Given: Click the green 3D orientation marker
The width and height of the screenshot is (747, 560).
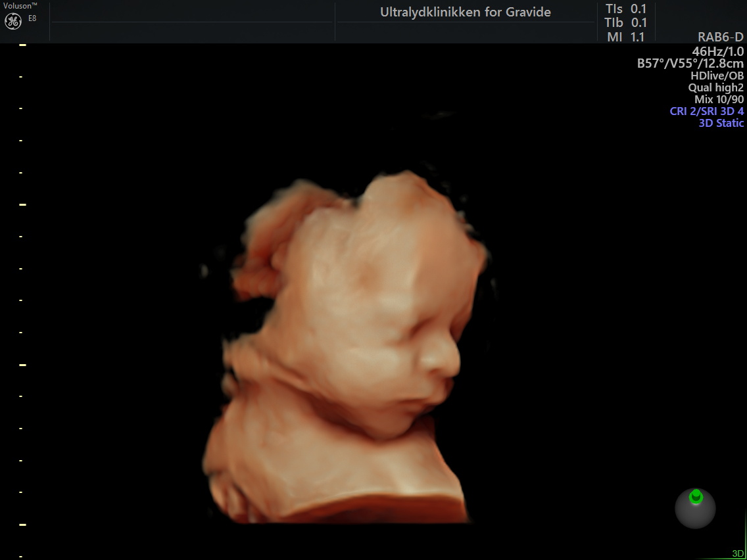Looking at the screenshot, I should pyautogui.click(x=696, y=497).
